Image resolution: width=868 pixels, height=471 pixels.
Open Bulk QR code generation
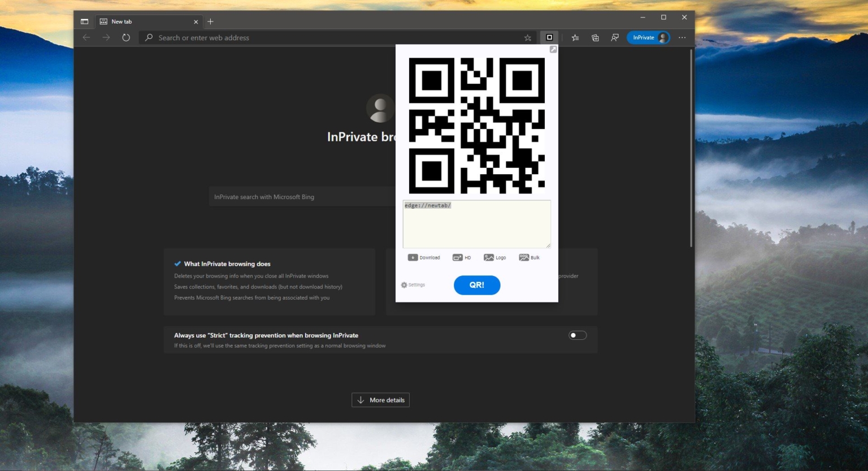coord(529,257)
